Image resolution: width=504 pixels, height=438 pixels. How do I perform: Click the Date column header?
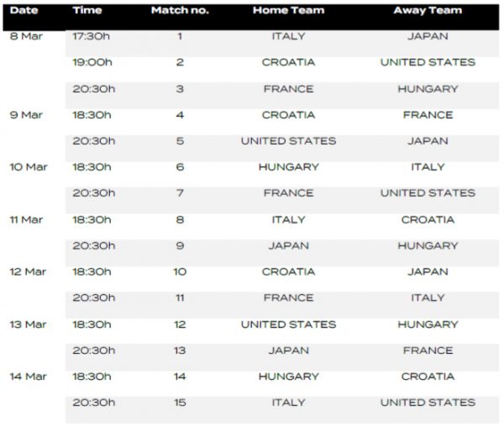pos(24,10)
